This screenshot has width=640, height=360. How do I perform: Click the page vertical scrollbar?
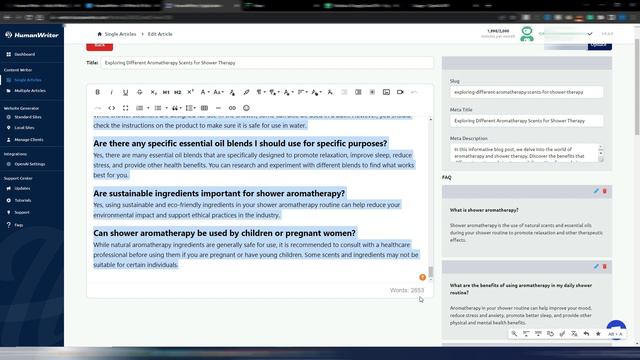[x=637, y=86]
